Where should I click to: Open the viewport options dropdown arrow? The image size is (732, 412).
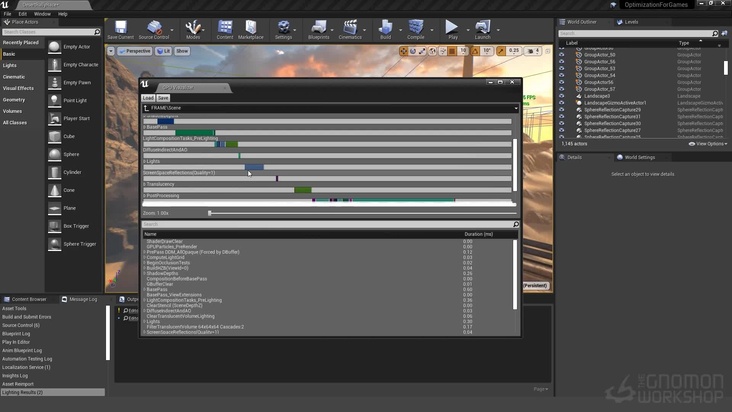[111, 51]
